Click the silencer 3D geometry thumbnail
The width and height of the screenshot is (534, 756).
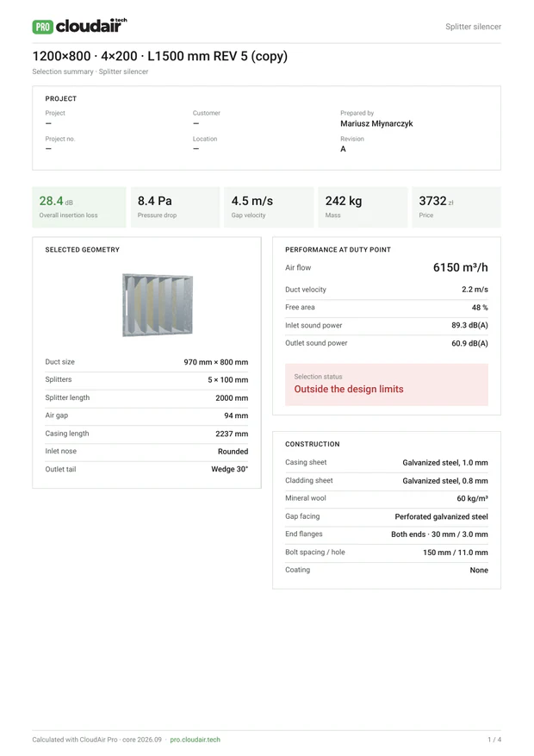pos(158,304)
